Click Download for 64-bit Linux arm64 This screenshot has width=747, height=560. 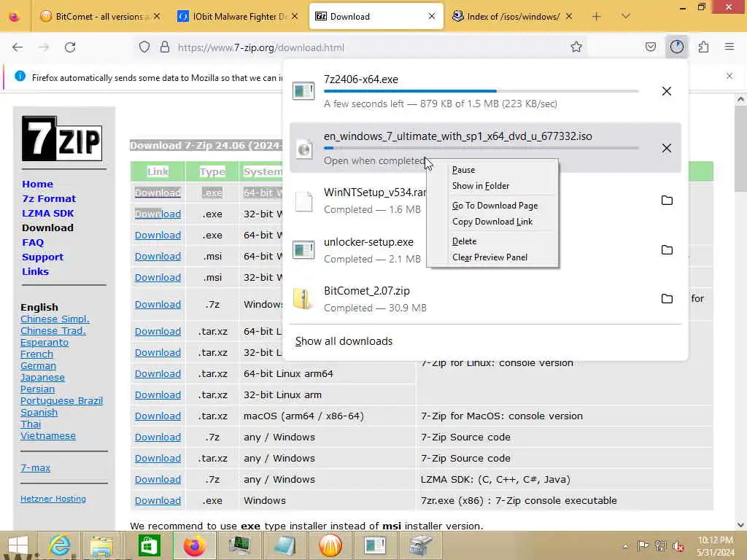tap(158, 374)
